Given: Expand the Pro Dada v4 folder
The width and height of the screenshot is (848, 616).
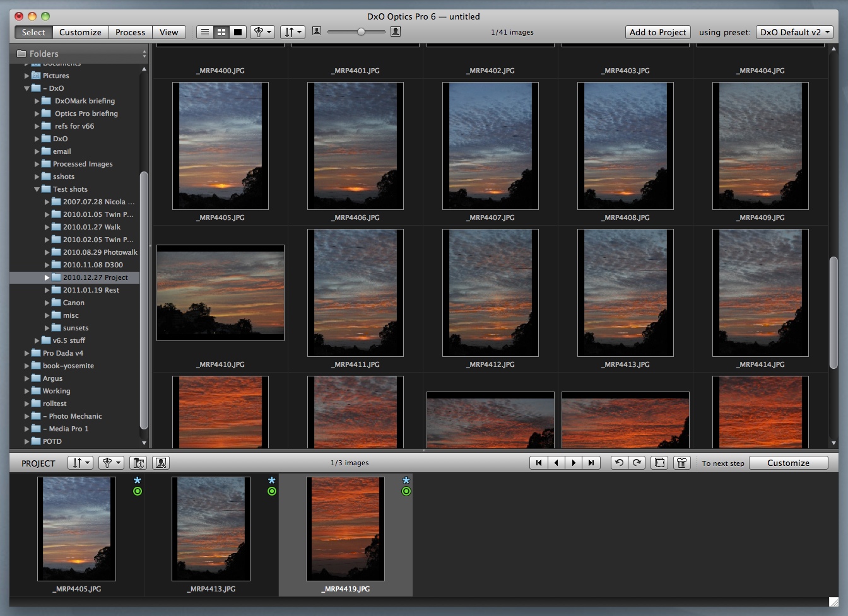Looking at the screenshot, I should 27,353.
